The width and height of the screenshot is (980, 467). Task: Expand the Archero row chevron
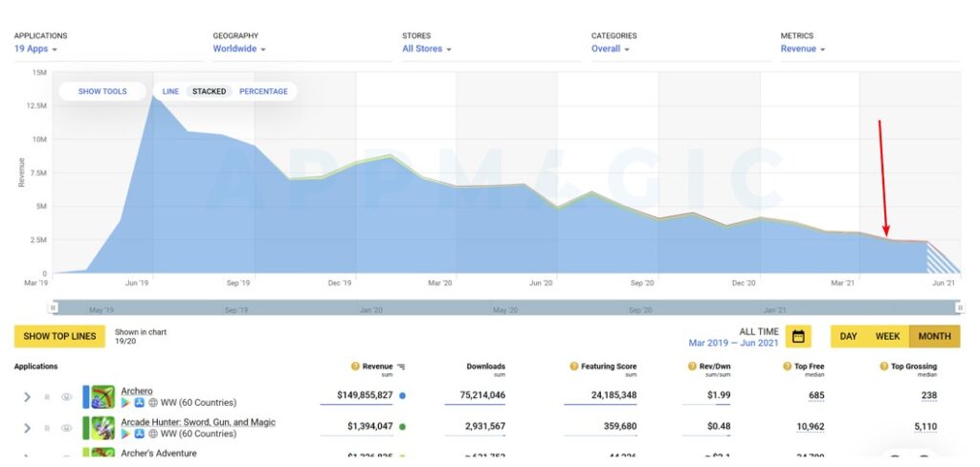click(27, 396)
